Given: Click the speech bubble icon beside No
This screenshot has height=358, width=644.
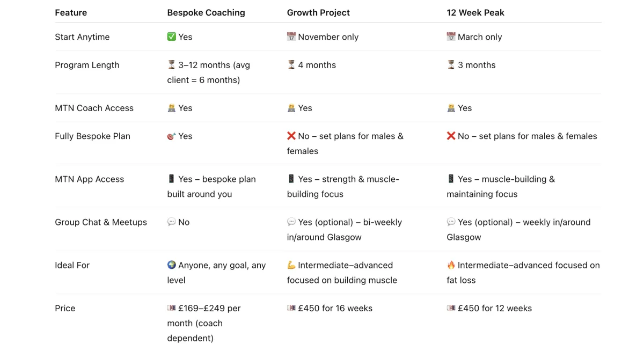Looking at the screenshot, I should (172, 222).
